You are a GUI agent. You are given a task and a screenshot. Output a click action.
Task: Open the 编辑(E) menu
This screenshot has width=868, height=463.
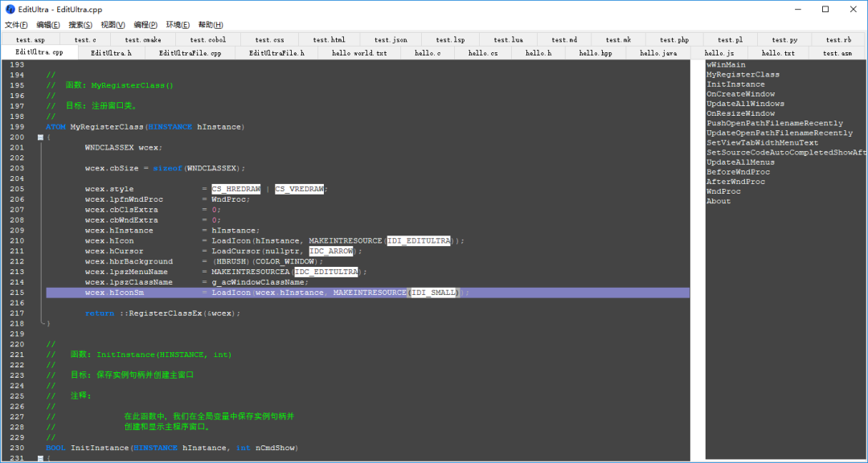(48, 25)
